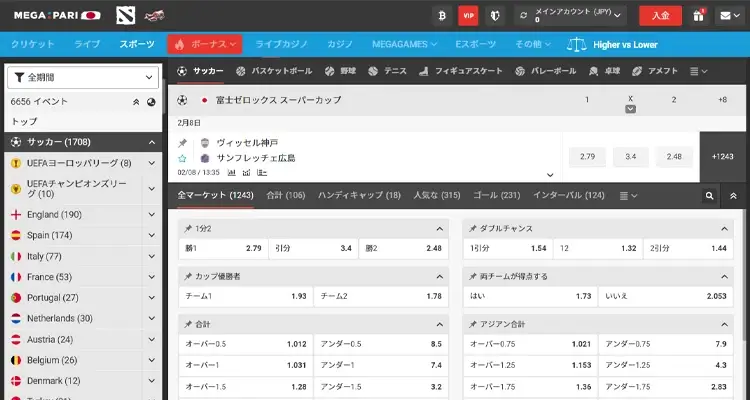Open Higher vs Lower game
Image resolution: width=750 pixels, height=400 pixels.
625,44
